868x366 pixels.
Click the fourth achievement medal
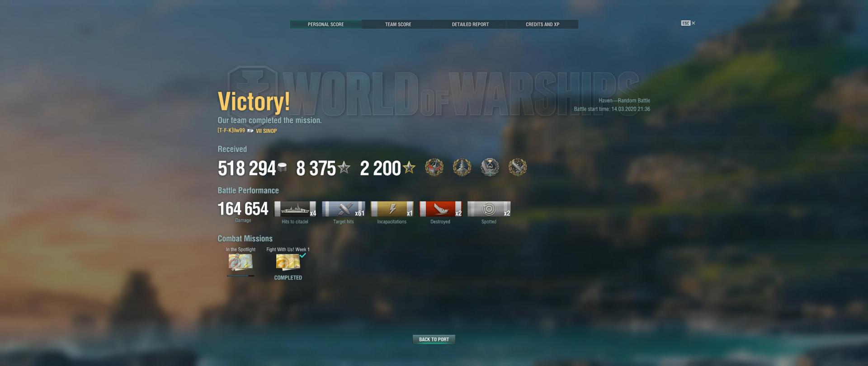[x=518, y=167]
